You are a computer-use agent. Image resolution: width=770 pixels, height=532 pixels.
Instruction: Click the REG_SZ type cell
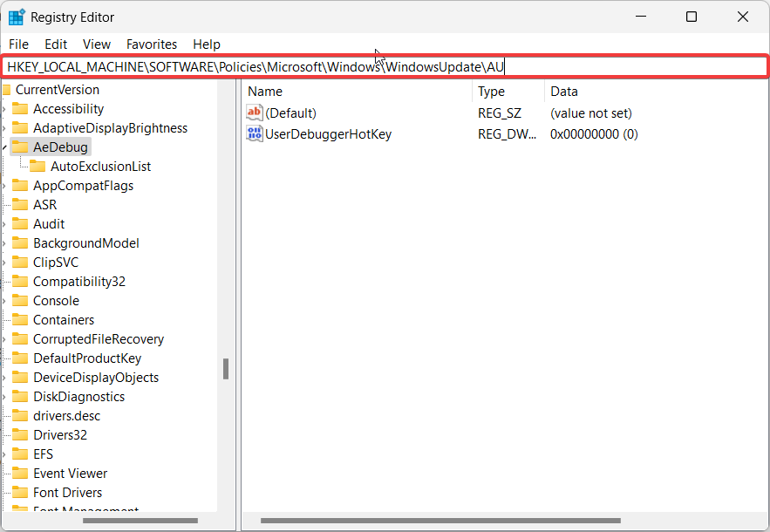(500, 113)
